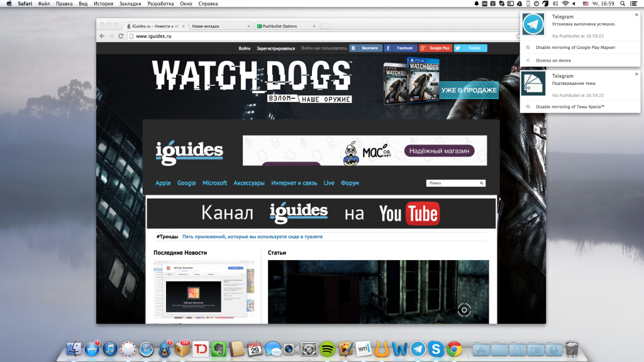Open 'Интернет и связь' section link
This screenshot has height=362, width=644.
[294, 183]
